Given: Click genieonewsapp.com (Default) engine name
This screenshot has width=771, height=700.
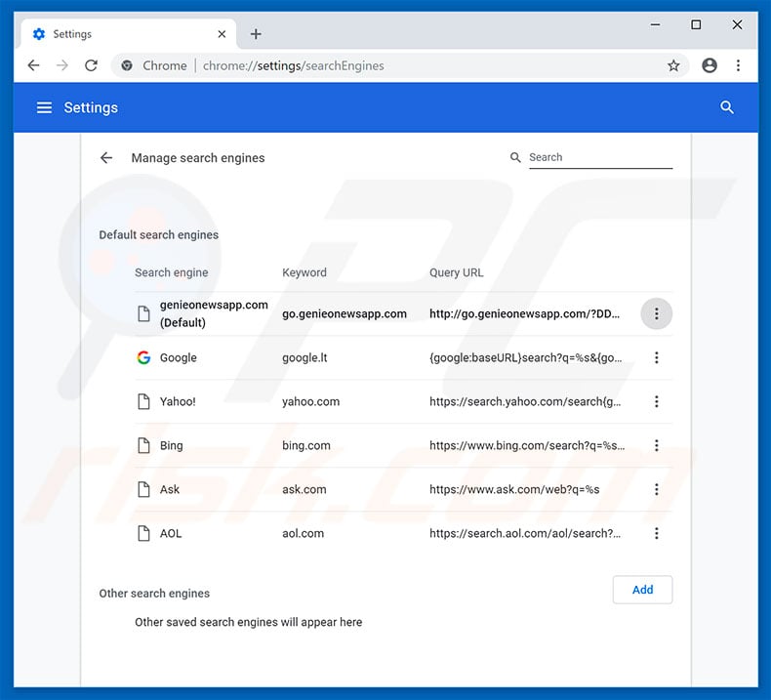Looking at the screenshot, I should point(214,313).
